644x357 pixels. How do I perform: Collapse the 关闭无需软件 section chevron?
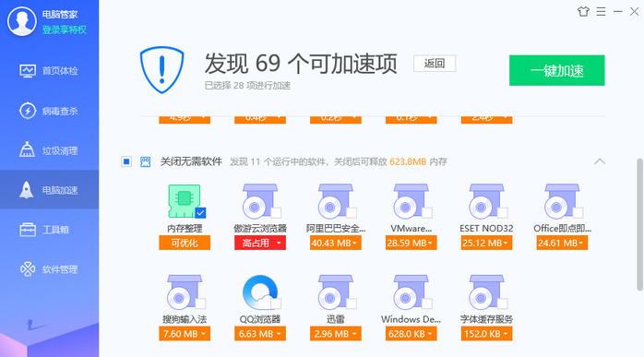(600, 161)
